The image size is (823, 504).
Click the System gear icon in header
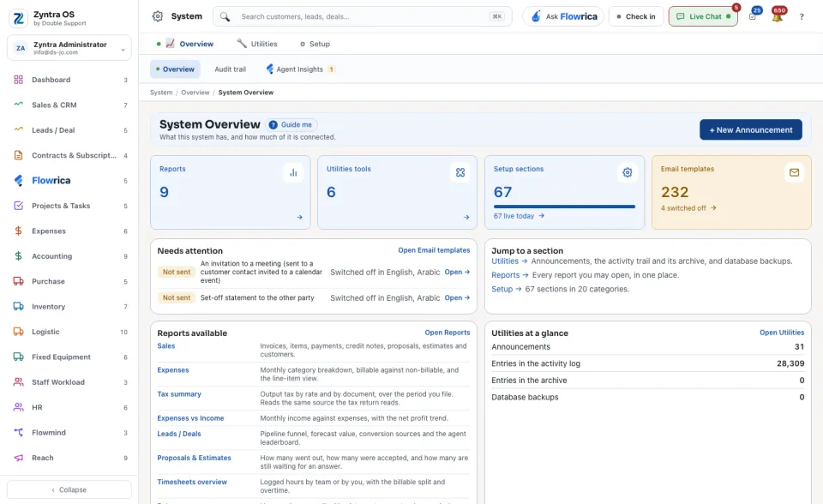(158, 16)
